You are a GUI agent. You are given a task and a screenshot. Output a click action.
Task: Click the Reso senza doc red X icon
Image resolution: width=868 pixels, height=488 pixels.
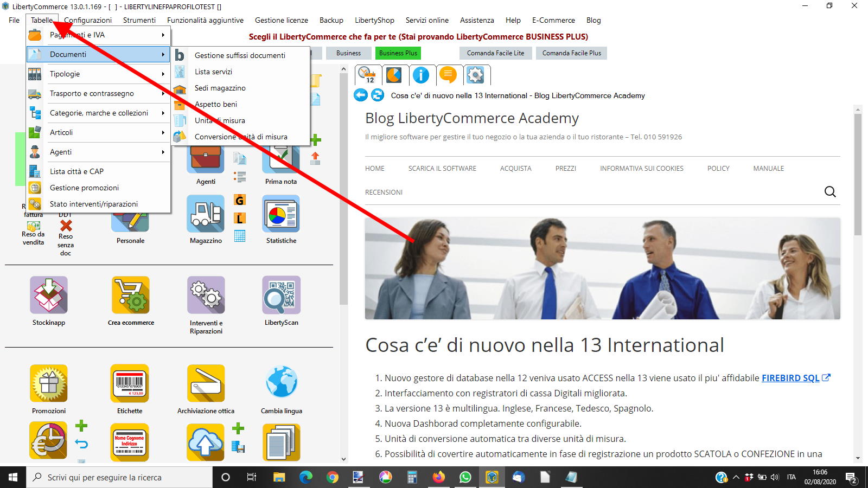click(x=66, y=226)
